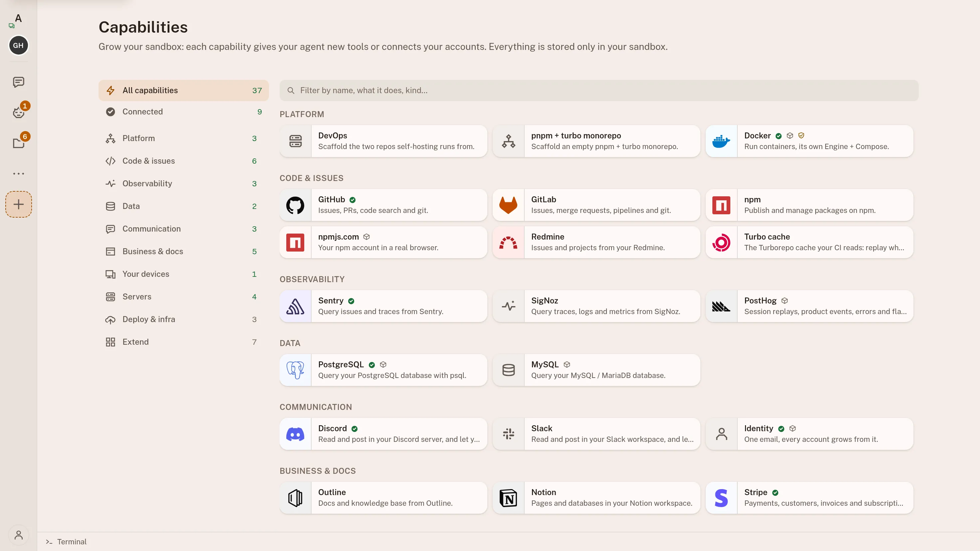This screenshot has width=980, height=551.
Task: Click the Redmine logo icon
Action: point(508,242)
